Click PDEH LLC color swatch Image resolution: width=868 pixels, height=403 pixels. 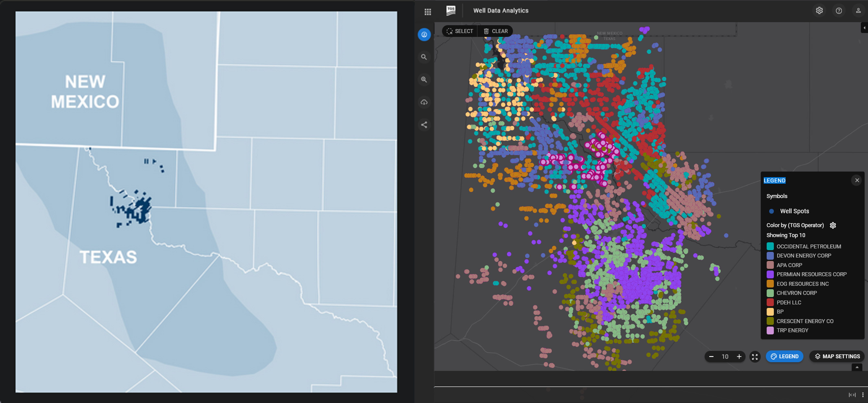pos(770,303)
